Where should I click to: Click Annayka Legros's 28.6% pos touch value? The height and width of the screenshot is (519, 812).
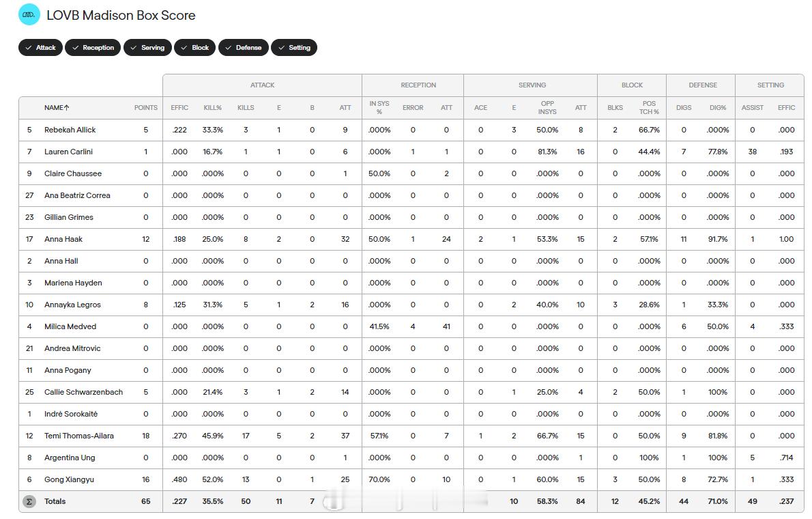[649, 305]
